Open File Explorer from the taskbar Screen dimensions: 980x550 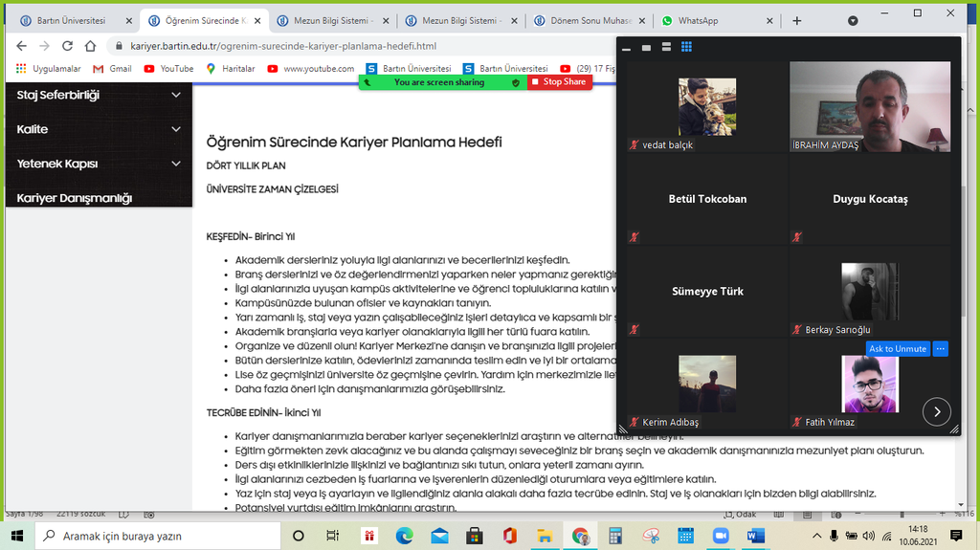tap(545, 536)
